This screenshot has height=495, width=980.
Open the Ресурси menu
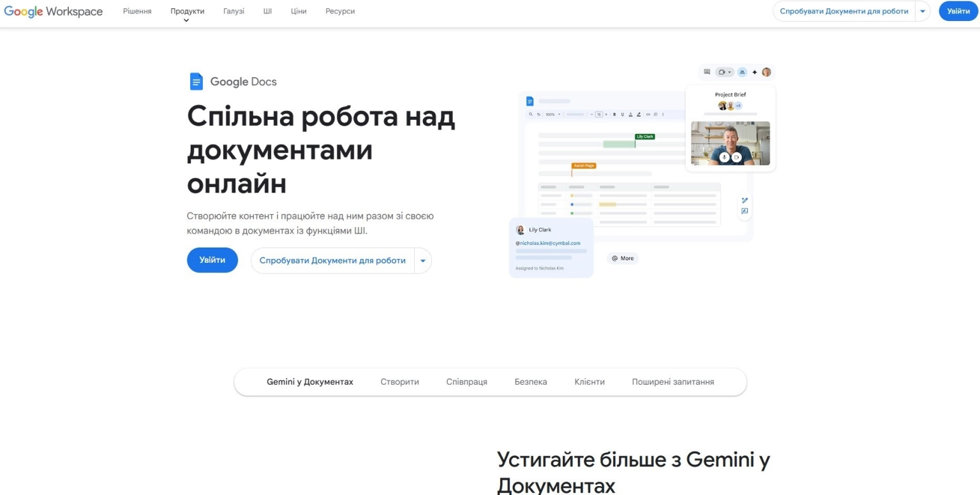(340, 11)
